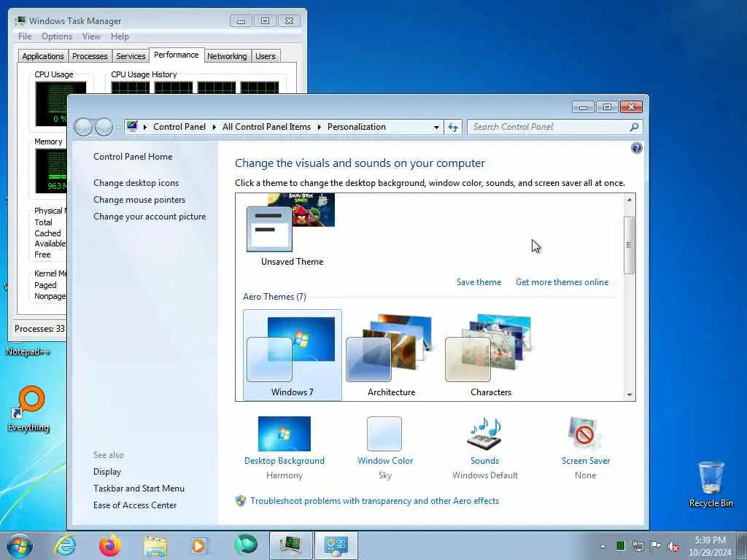Switch to Users tab in Task Manager
747x560 pixels.
266,56
